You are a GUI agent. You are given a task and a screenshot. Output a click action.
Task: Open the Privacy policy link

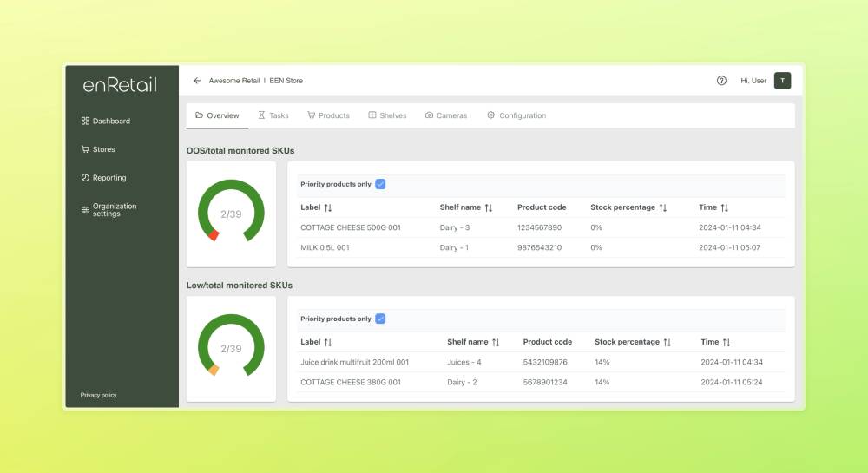[99, 395]
